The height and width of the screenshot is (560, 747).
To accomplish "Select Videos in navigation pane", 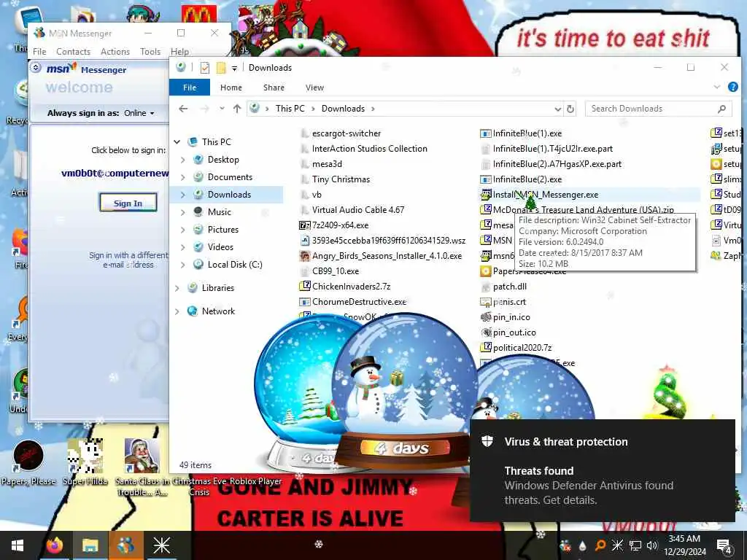I will pyautogui.click(x=220, y=247).
